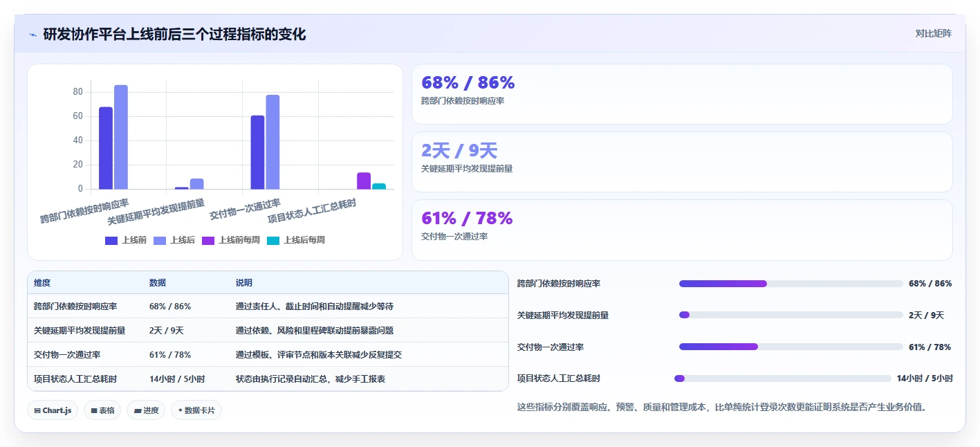Click the icon in the Chart.js chip

click(37, 410)
